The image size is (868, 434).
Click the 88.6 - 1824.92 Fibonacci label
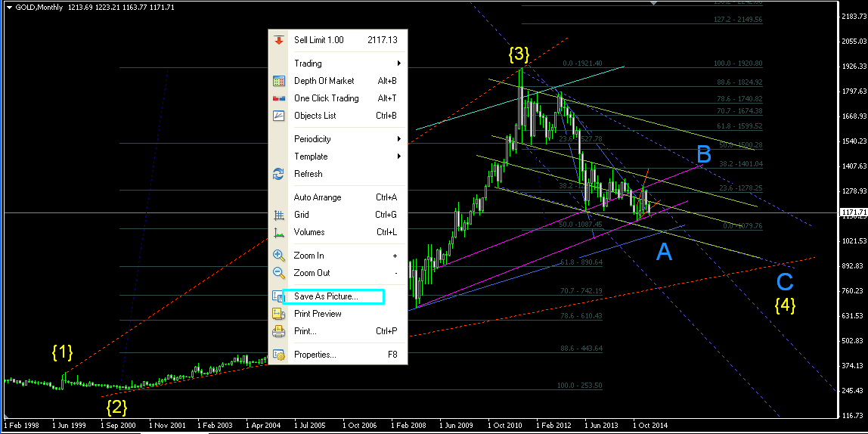pos(739,82)
